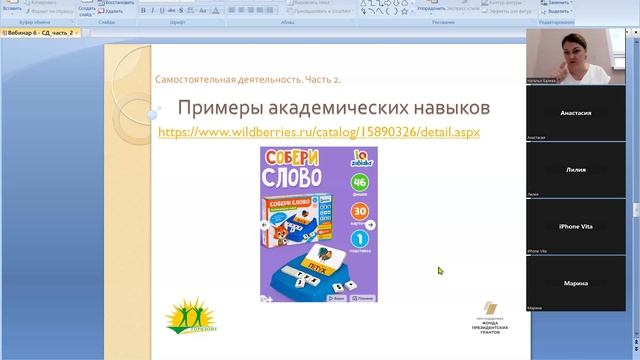Select Лилия participant tile
This screenshot has width=640, height=360.
[x=576, y=170]
